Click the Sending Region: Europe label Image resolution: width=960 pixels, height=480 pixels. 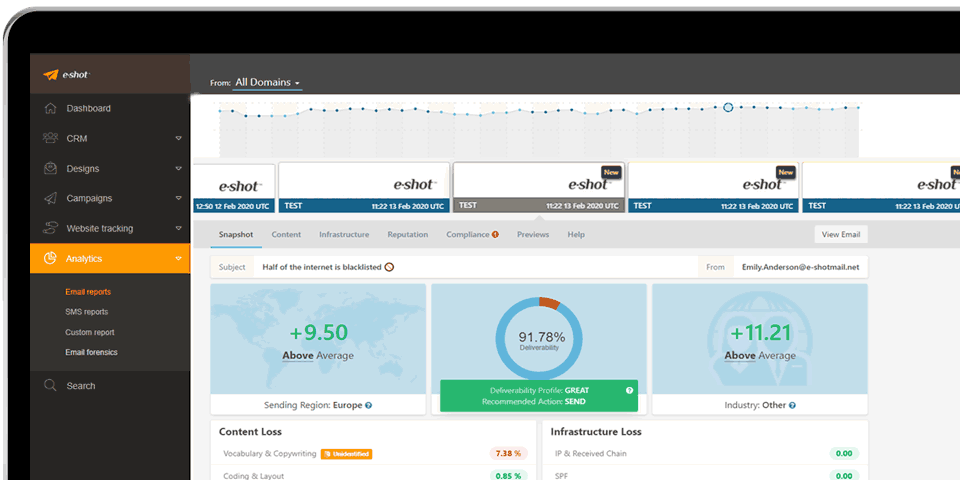click(313, 405)
